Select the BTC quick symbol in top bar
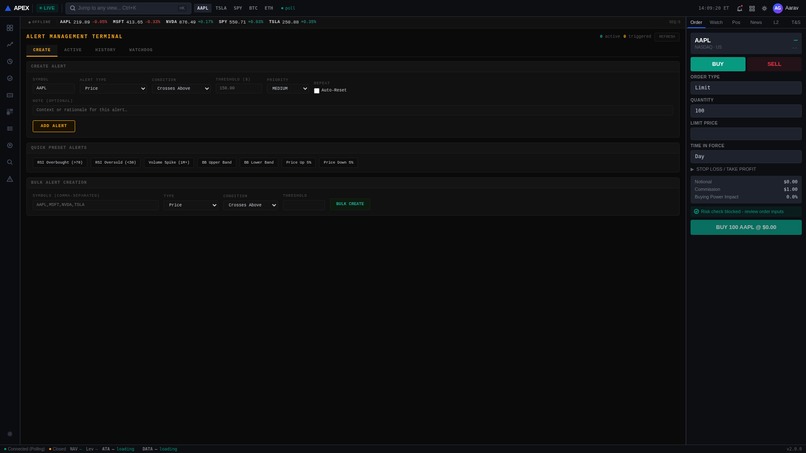Viewport: 806px width, 453px height. (253, 8)
